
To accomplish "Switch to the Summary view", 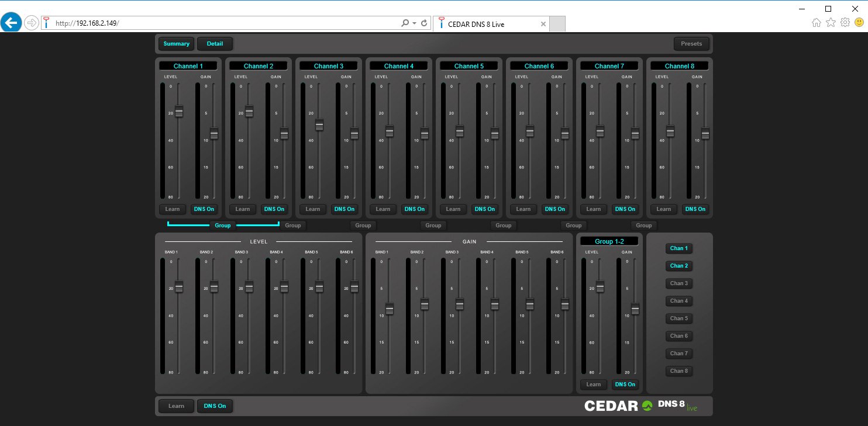I will coord(176,44).
